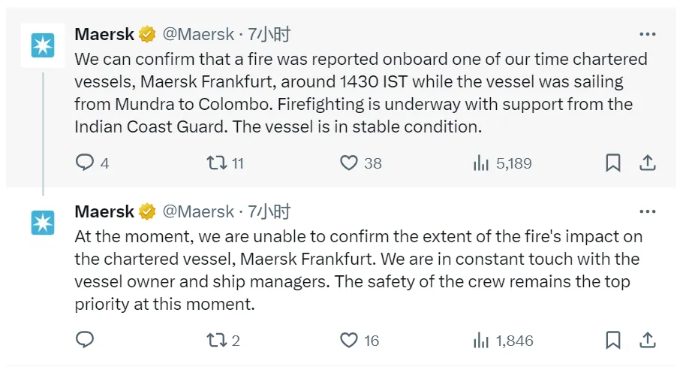
Task: Open more options on first tweet
Action: 648,34
